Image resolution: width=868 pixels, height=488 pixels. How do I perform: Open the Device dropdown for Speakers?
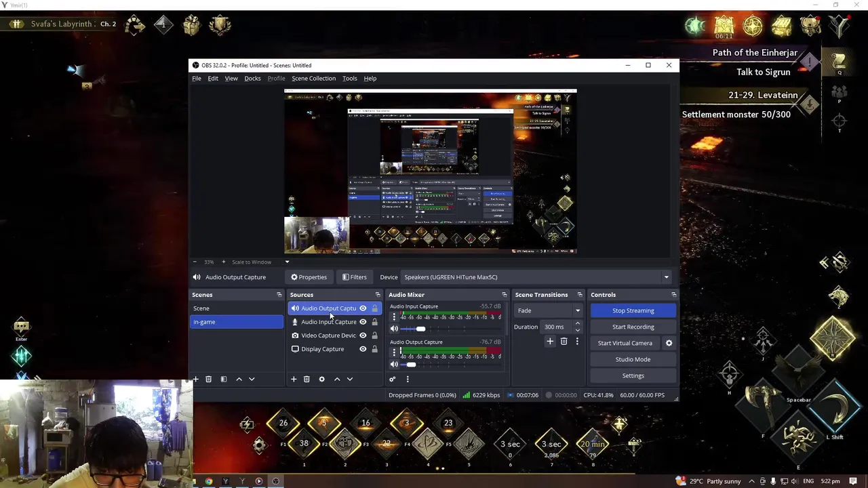tap(536, 277)
